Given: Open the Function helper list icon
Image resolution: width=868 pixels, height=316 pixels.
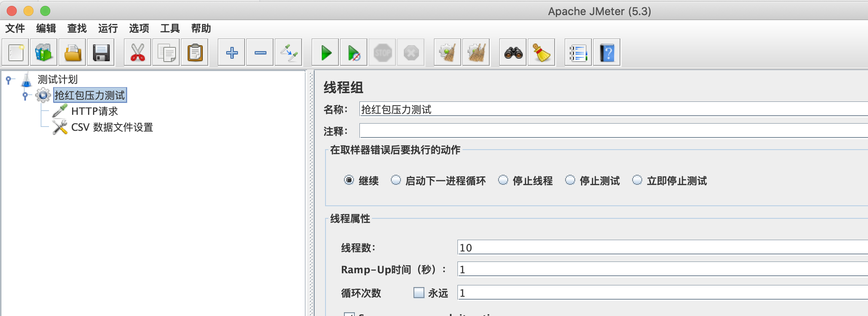Looking at the screenshot, I should [579, 53].
